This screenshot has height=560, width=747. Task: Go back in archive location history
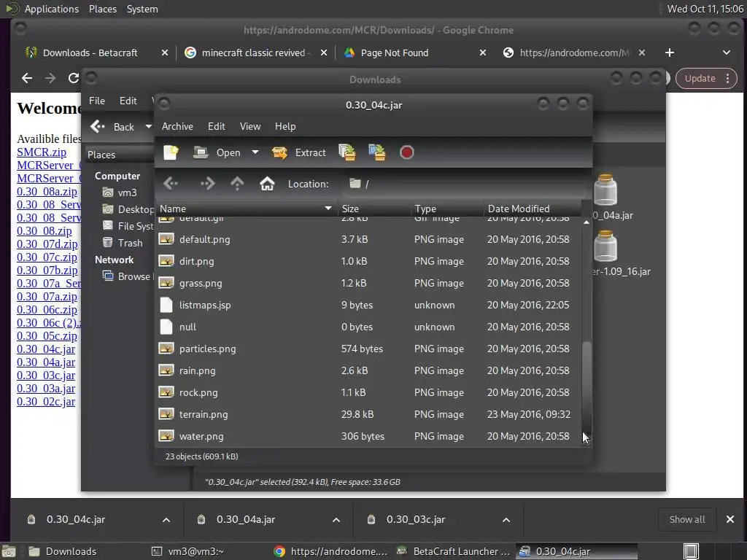[x=171, y=183]
